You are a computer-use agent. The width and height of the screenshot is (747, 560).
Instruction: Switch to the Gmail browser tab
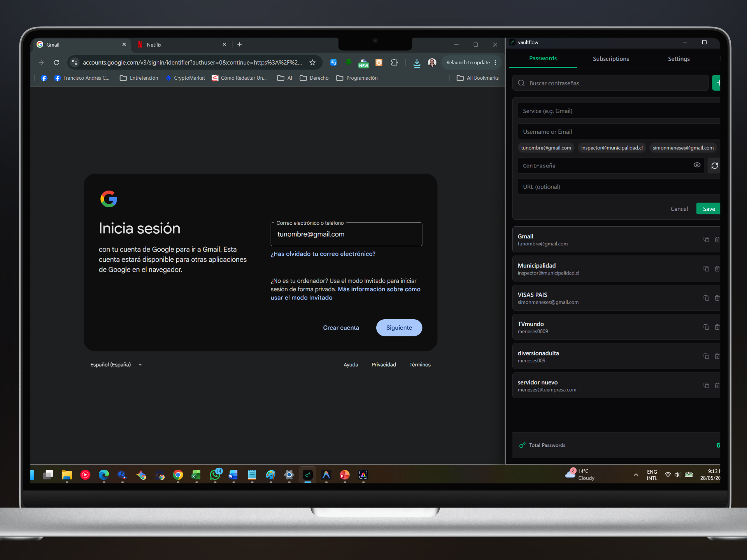(81, 45)
